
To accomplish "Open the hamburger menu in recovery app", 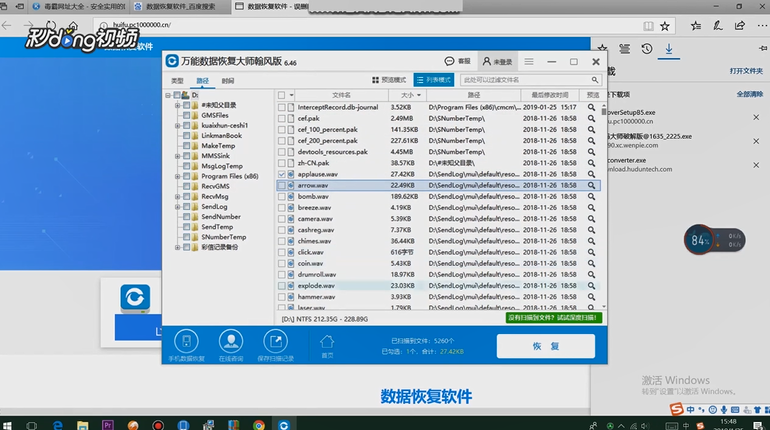I will tap(529, 61).
